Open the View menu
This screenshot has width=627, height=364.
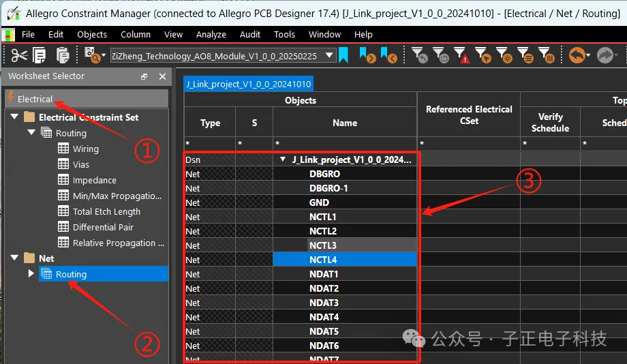pos(173,34)
